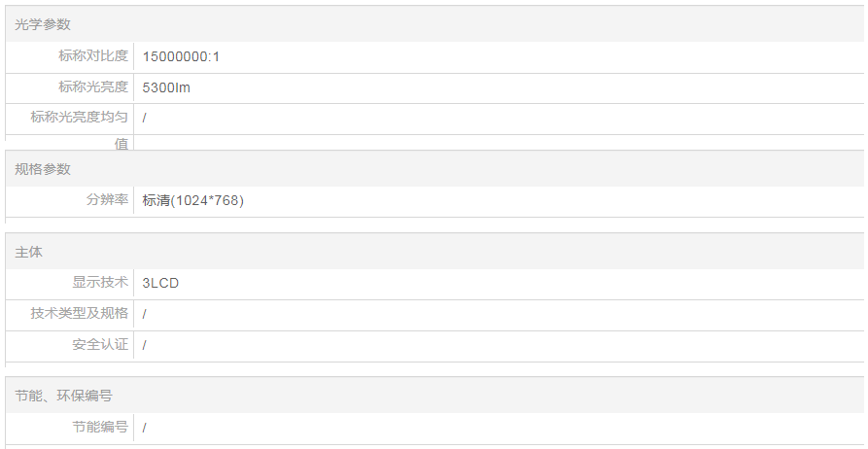Screen dimensions: 868x449
Task: Click the slash value beside 节能编号
Action: (x=144, y=427)
